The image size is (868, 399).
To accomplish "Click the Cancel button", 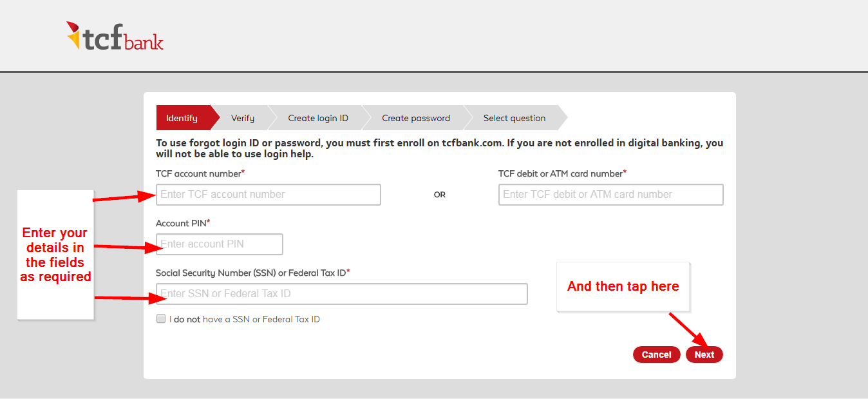I will (656, 354).
